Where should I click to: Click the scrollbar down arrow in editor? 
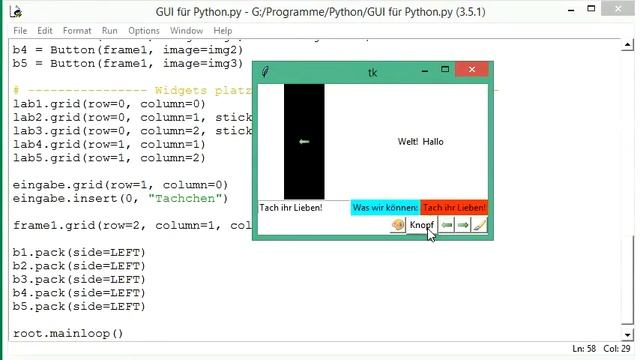tap(627, 335)
